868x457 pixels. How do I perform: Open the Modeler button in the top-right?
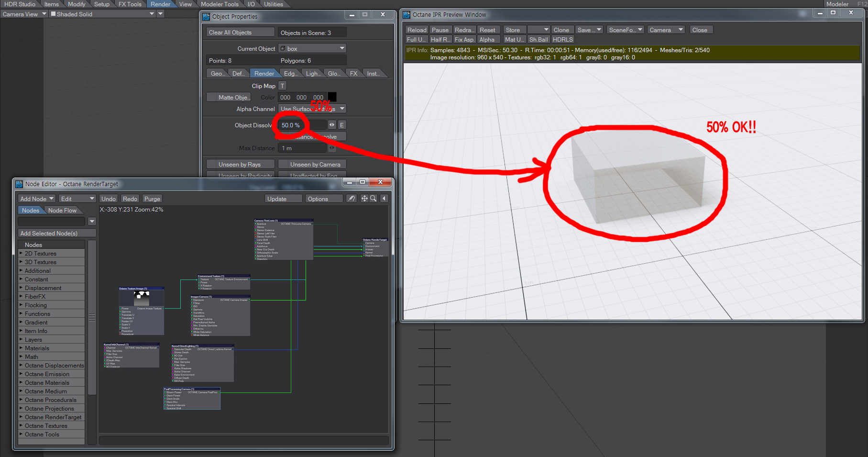click(837, 4)
